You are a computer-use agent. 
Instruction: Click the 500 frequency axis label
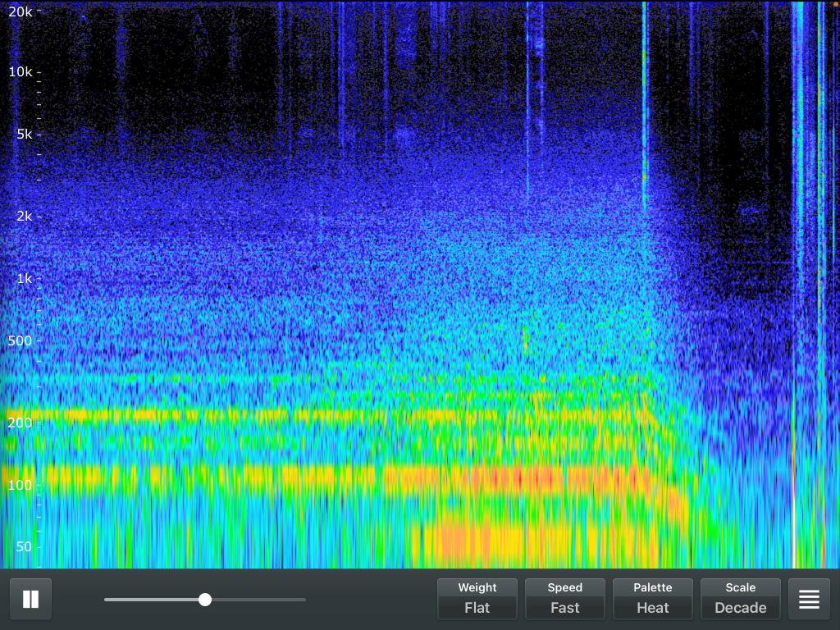[20, 340]
